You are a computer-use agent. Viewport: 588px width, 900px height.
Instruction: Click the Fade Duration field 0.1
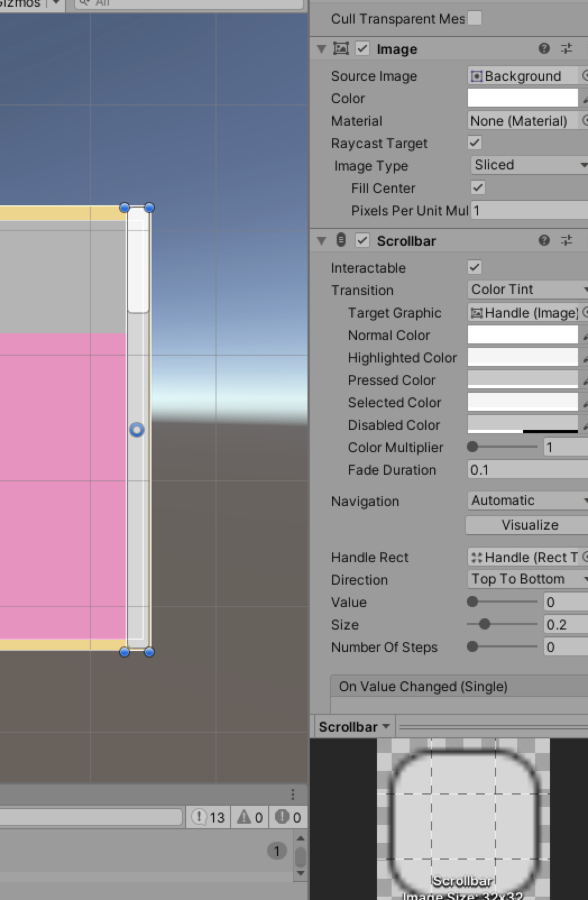click(527, 470)
